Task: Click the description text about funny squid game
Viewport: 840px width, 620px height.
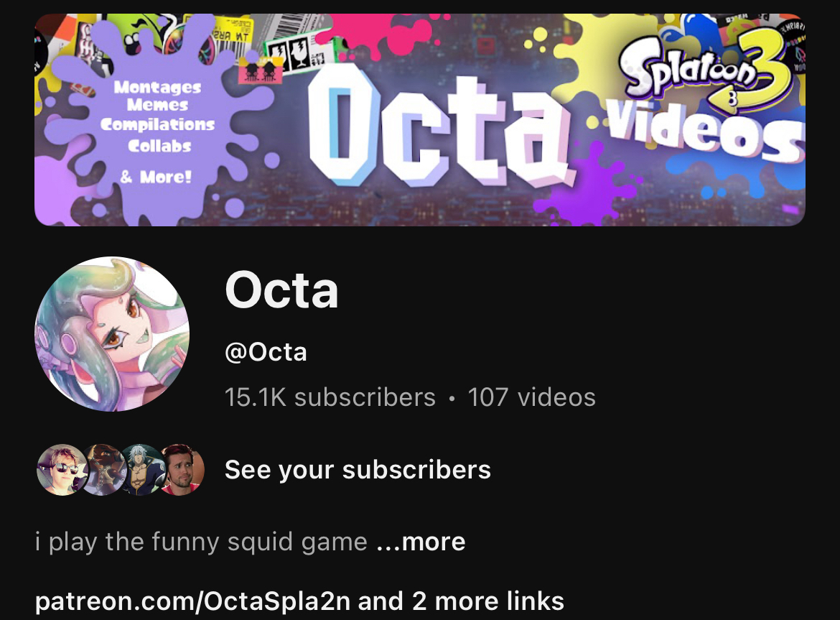Action: 202,541
